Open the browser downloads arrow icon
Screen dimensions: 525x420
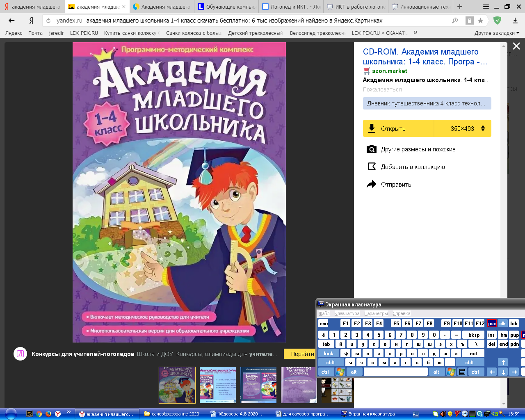(x=515, y=21)
